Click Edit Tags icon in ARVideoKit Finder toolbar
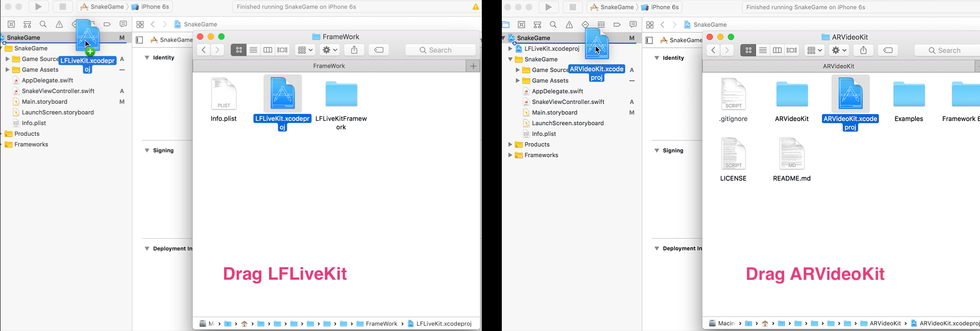Image resolution: width=980 pixels, height=331 pixels. pyautogui.click(x=888, y=50)
